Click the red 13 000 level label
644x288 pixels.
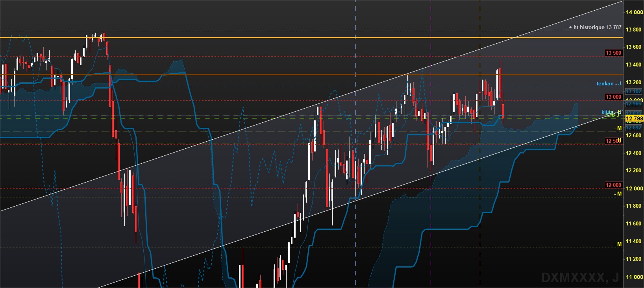(x=613, y=97)
